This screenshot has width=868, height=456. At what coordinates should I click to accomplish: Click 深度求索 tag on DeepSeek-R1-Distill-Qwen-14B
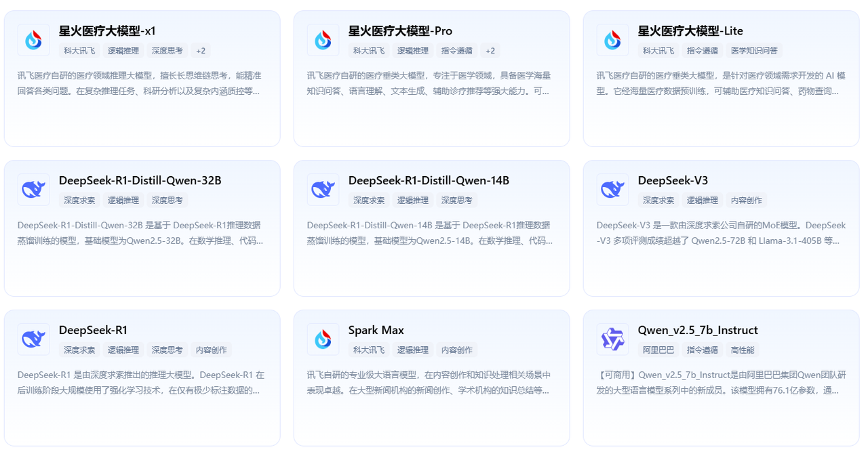point(369,201)
